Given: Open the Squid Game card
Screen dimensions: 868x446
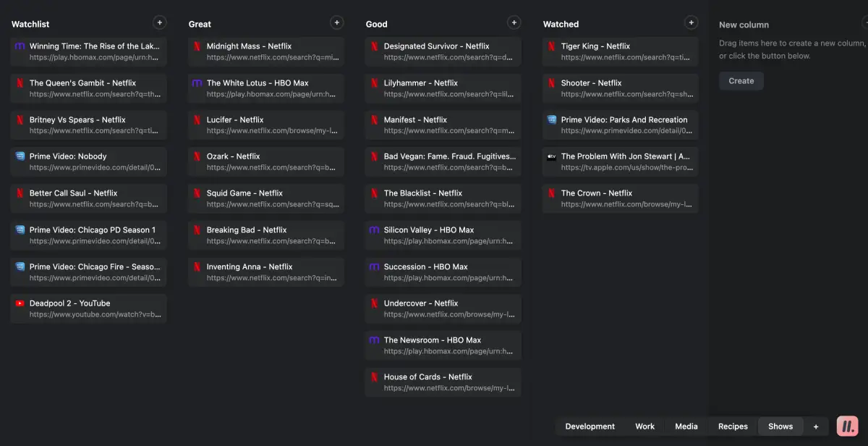Looking at the screenshot, I should [x=266, y=198].
